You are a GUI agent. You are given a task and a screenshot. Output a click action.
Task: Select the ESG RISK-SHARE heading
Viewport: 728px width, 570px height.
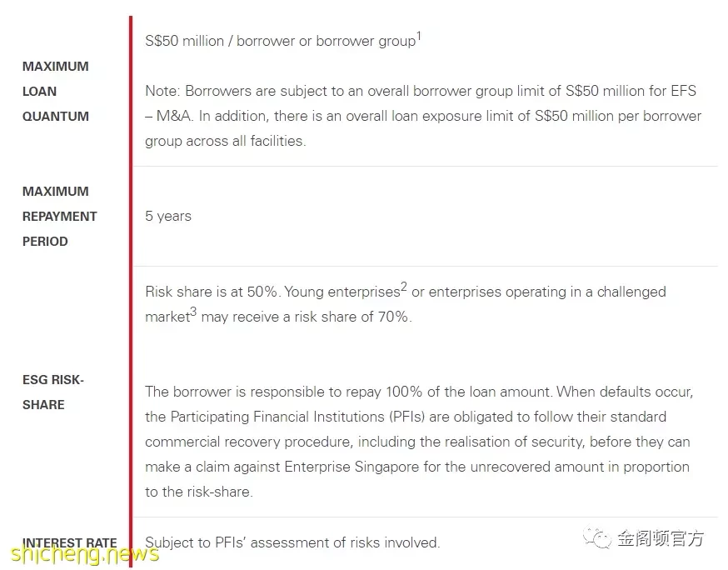53,392
